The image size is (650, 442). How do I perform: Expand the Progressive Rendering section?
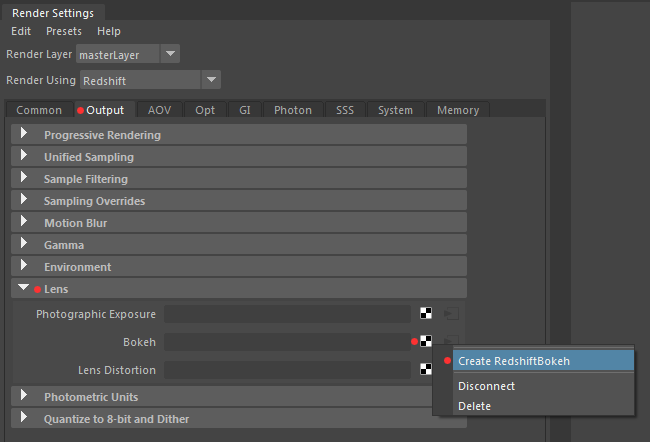pyautogui.click(x=239, y=135)
